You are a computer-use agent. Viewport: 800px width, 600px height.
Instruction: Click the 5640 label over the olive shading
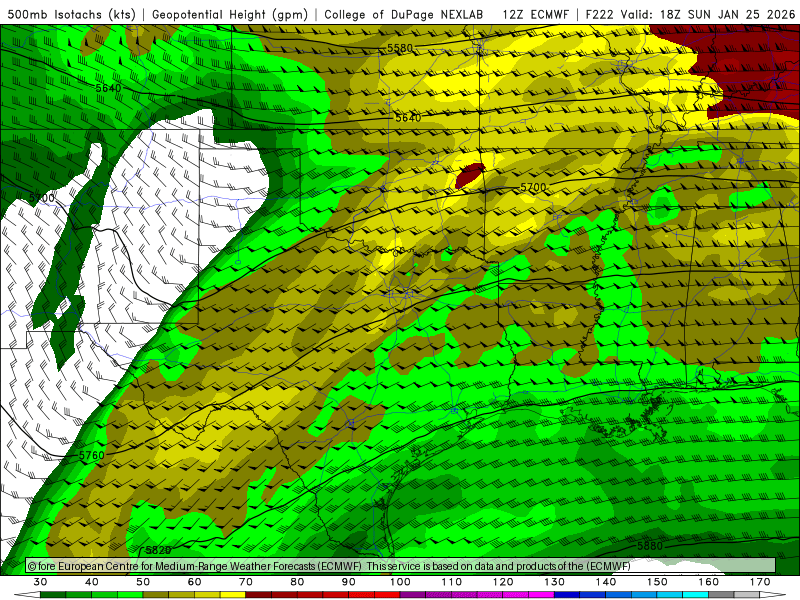[408, 118]
